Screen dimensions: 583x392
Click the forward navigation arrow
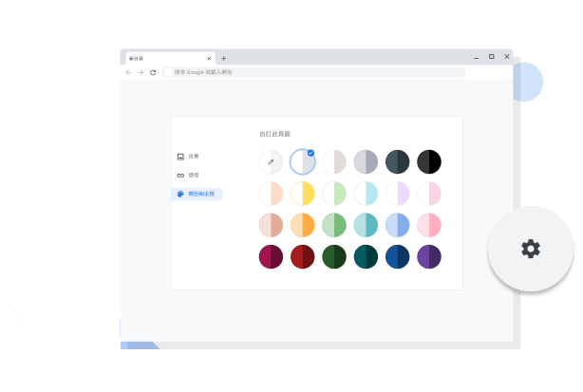141,72
